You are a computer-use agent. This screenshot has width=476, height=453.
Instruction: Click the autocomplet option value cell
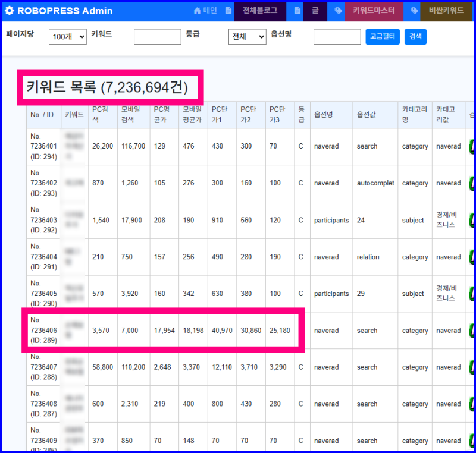(x=375, y=183)
